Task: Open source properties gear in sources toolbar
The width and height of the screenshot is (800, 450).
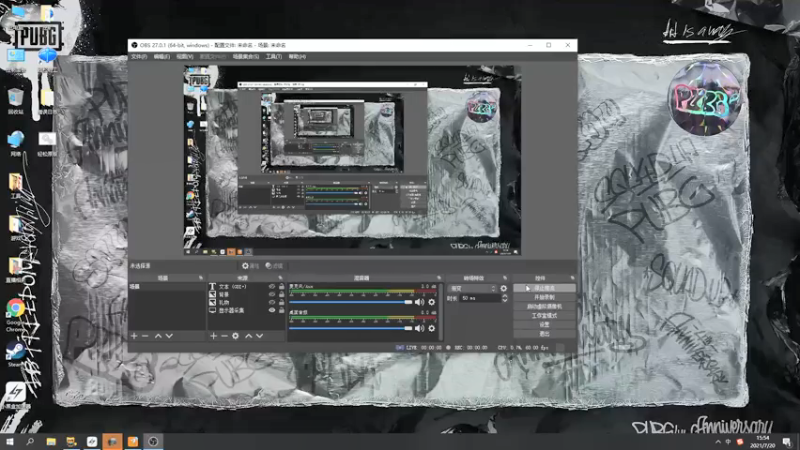Action: (235, 336)
